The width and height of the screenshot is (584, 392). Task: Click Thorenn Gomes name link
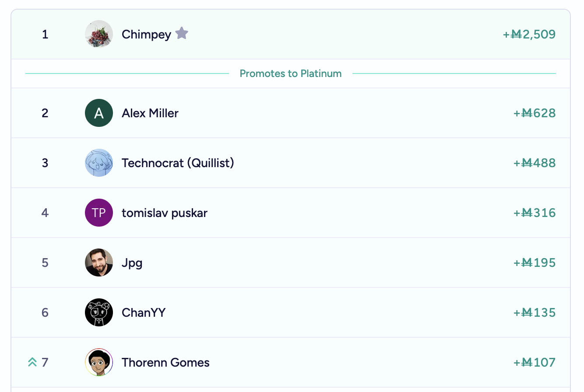(x=165, y=362)
